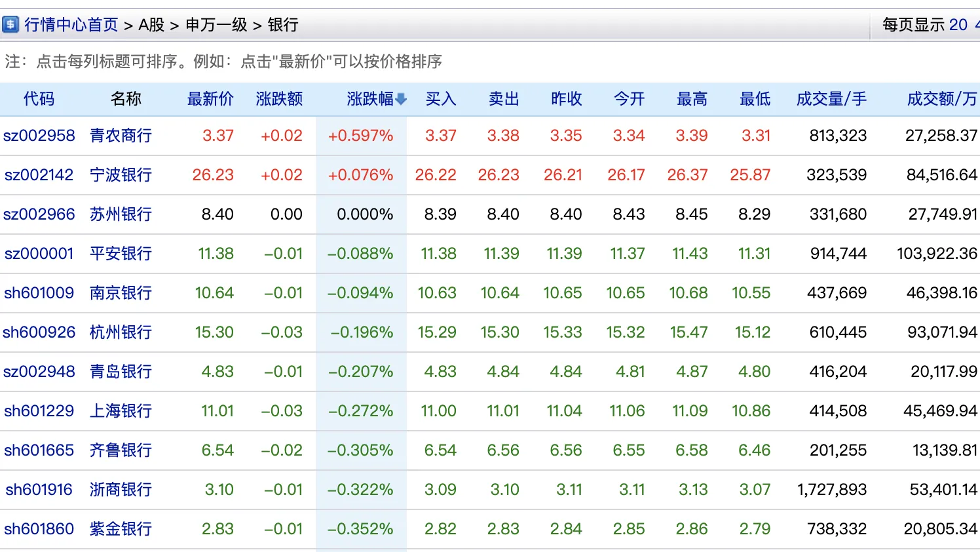Open stock code sz000001
Image resolution: width=980 pixels, height=552 pixels.
point(39,254)
